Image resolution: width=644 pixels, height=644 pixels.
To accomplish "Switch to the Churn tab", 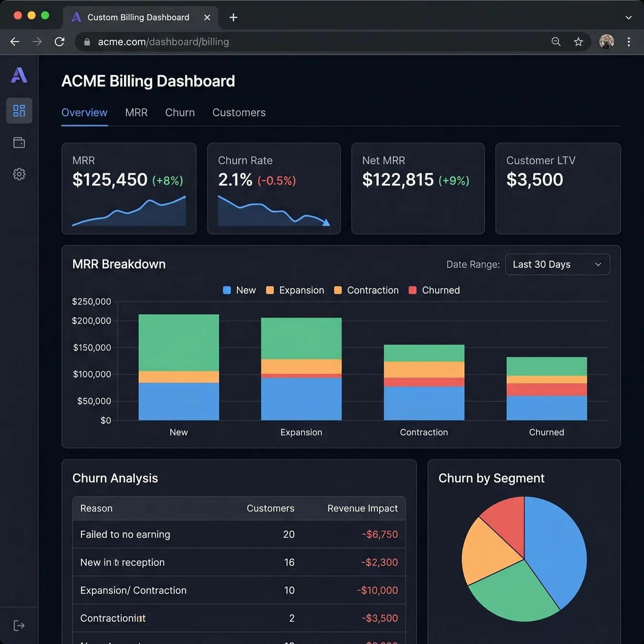I will tap(180, 113).
